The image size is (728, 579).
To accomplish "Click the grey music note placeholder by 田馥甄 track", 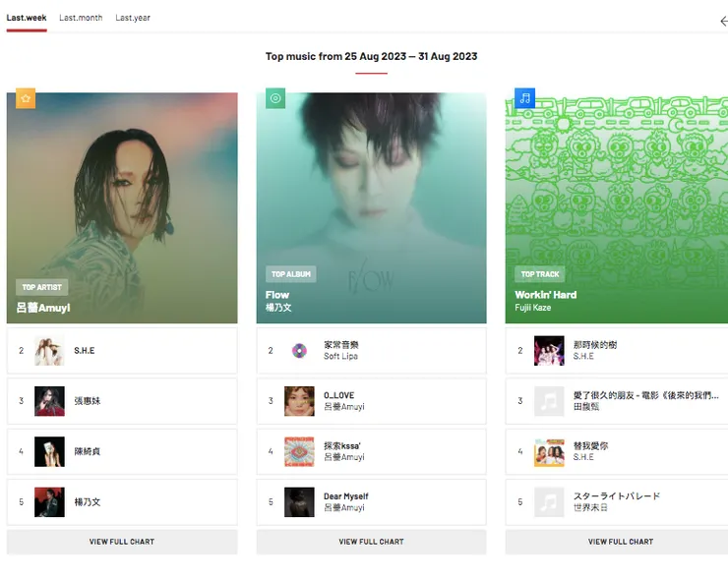I will (549, 401).
